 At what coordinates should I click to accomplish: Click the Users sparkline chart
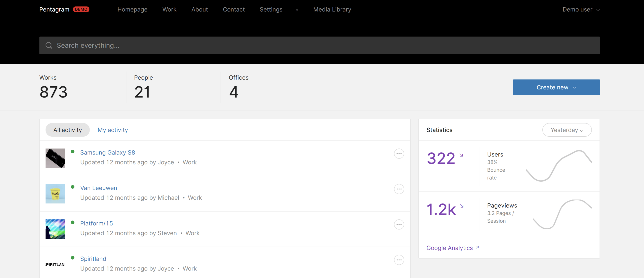pos(559,166)
